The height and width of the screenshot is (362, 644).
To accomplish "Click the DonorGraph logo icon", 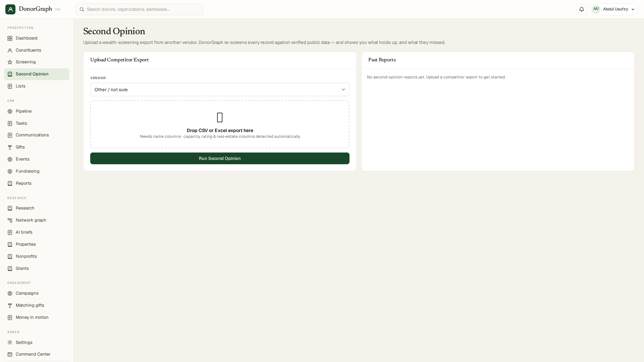I will 10,9.
